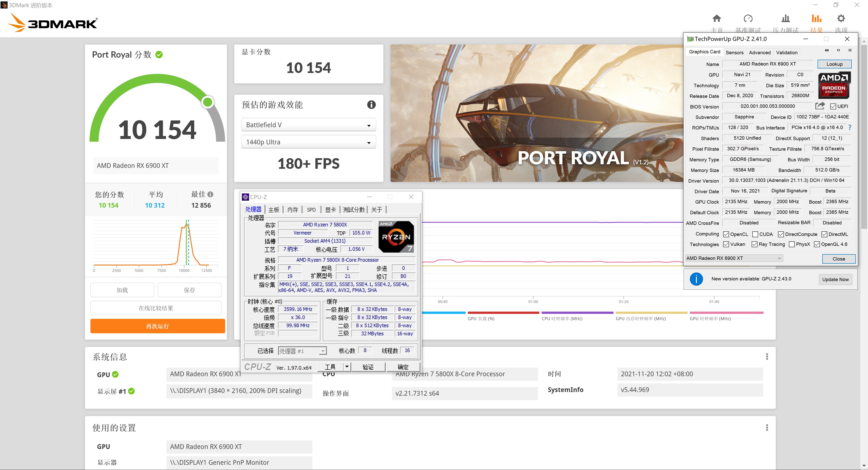868x470 pixels.
Task: Open the SPD tab in CPU-Z
Action: (311, 209)
